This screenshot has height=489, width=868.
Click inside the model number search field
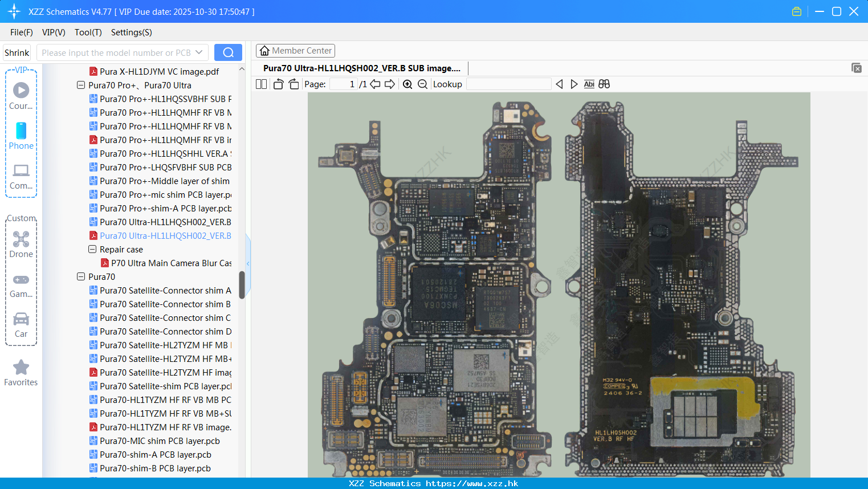coord(117,52)
